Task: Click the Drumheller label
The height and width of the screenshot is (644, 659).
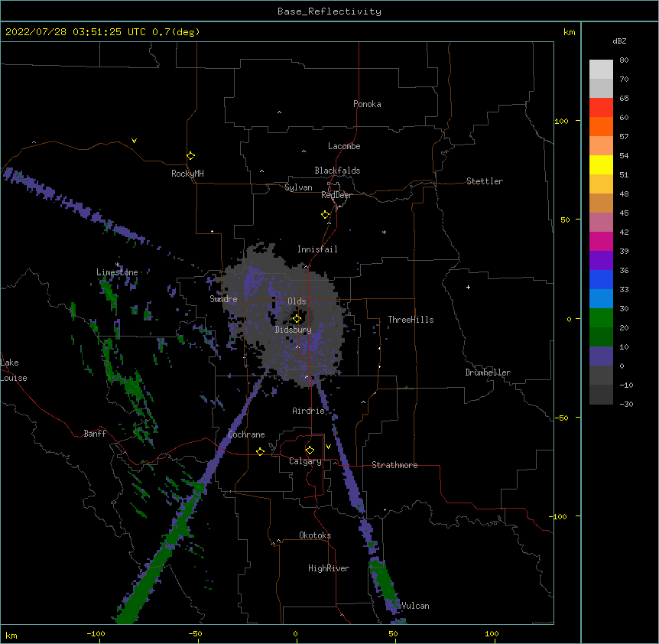Action: 488,372
